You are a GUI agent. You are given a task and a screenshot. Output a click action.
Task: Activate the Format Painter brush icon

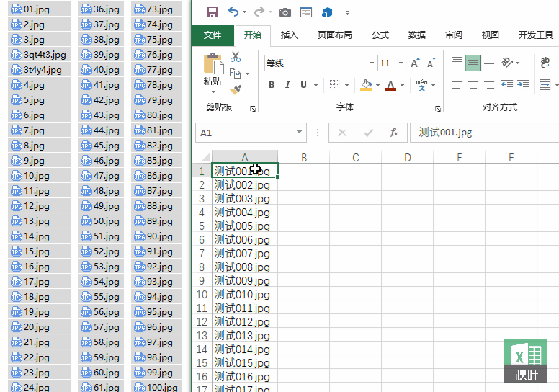coord(236,89)
